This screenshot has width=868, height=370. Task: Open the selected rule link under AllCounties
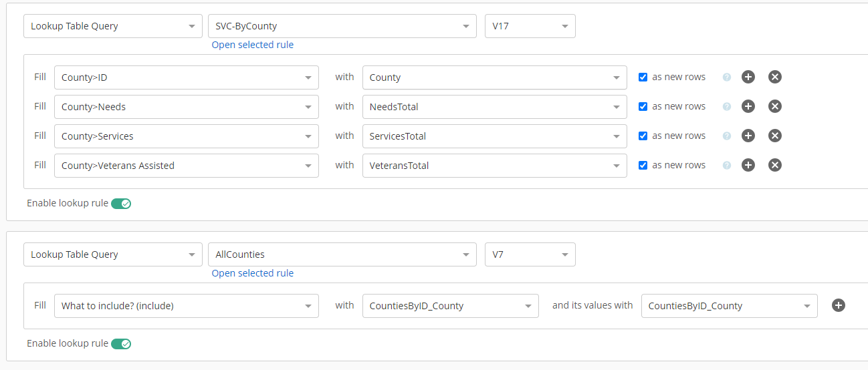click(x=253, y=273)
